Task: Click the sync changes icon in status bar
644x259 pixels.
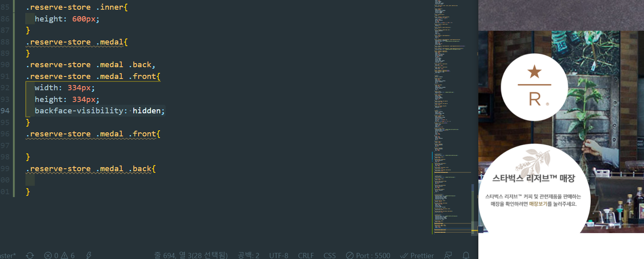Action: coord(30,255)
